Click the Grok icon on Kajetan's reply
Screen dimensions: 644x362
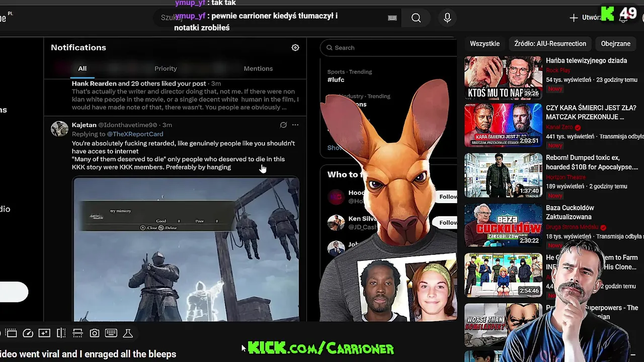tap(283, 125)
